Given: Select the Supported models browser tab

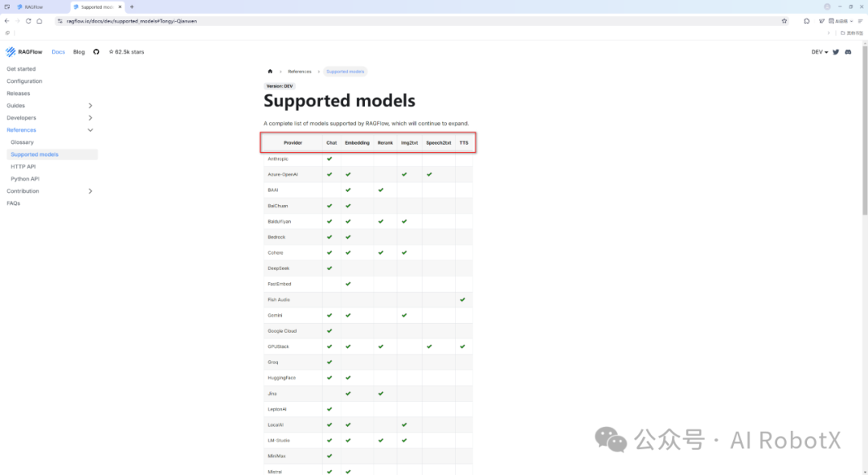Looking at the screenshot, I should pyautogui.click(x=97, y=6).
